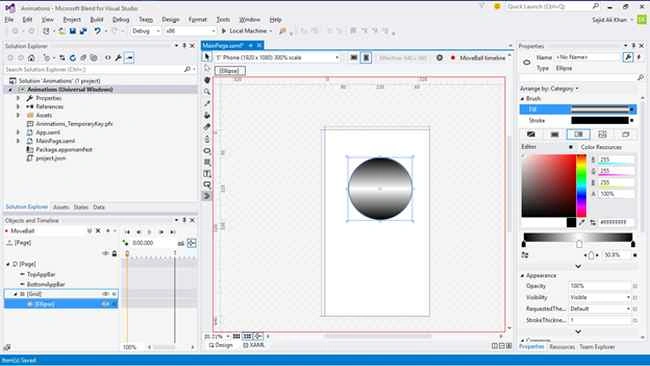This screenshot has width=650, height=366.
Task: Open device size dropdown (5" Phone)
Action: [x=277, y=58]
